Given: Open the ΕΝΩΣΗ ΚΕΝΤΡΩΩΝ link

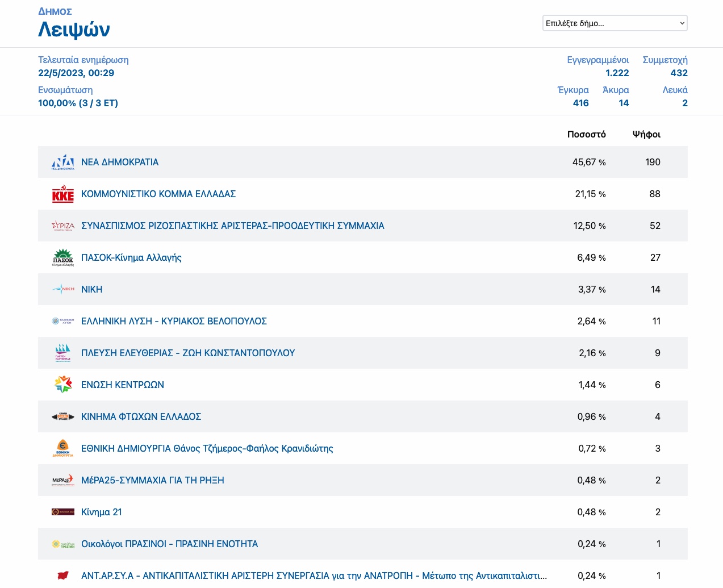Looking at the screenshot, I should click(123, 385).
